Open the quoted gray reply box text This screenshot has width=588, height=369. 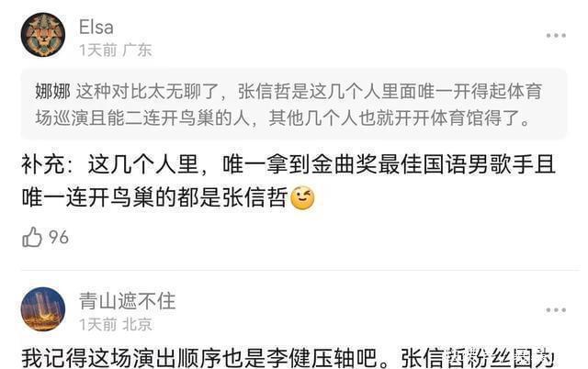(294, 104)
